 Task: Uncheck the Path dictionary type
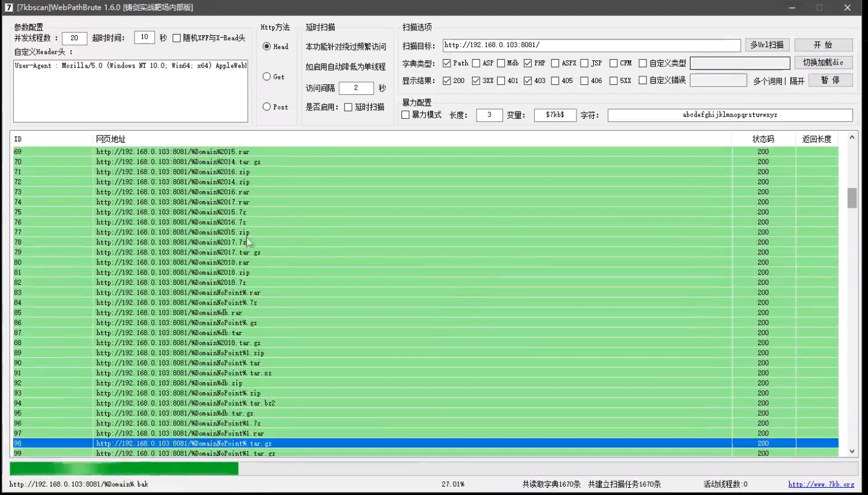point(447,63)
